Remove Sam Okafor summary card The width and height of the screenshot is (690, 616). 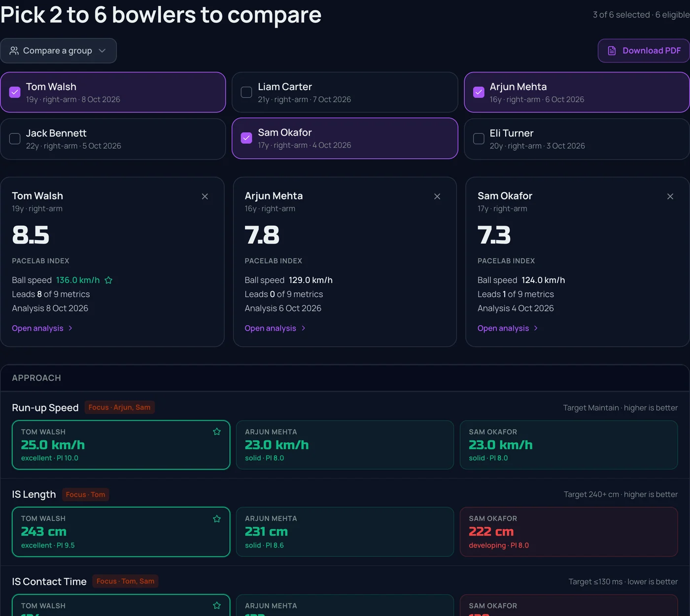(670, 197)
